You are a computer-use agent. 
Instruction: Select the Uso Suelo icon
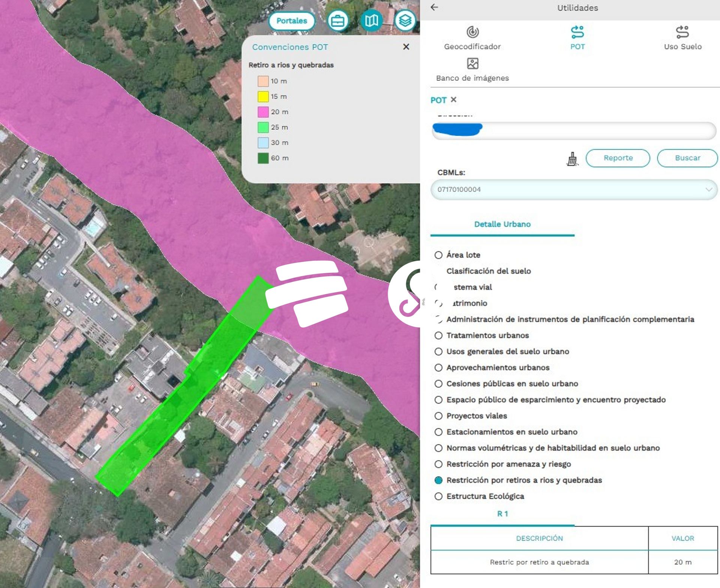pos(682,32)
